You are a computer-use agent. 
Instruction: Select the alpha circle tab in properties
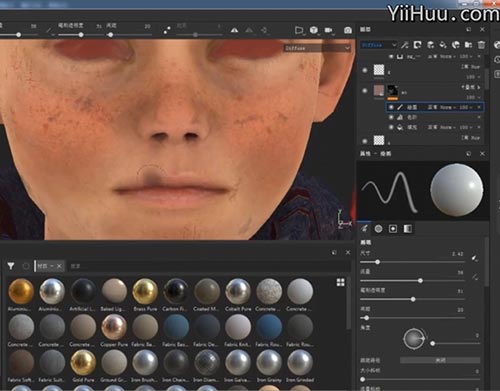click(378, 229)
